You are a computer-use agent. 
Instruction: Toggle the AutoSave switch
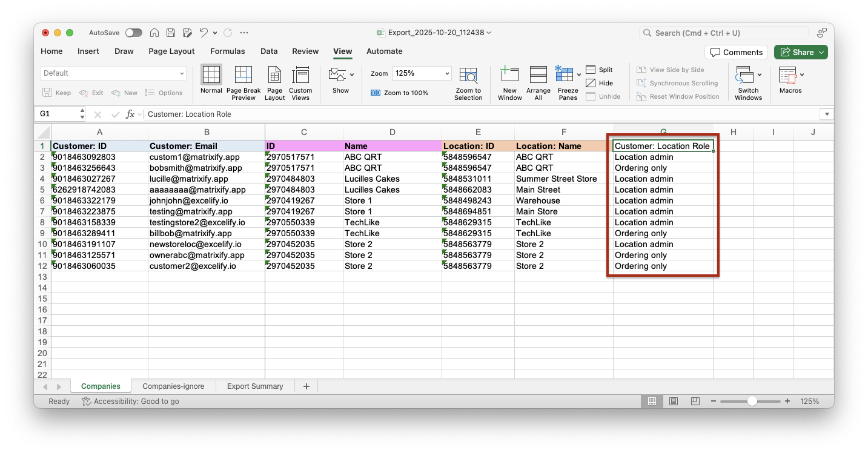coord(133,33)
